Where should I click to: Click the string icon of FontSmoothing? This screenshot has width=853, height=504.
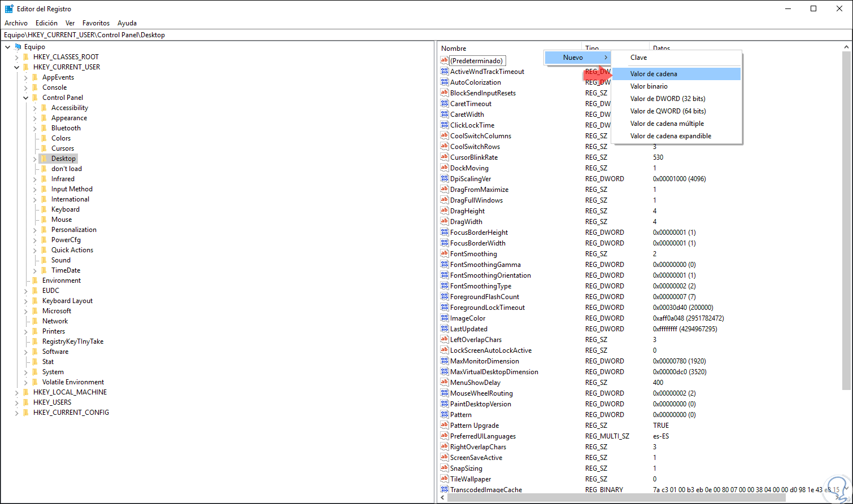(445, 254)
